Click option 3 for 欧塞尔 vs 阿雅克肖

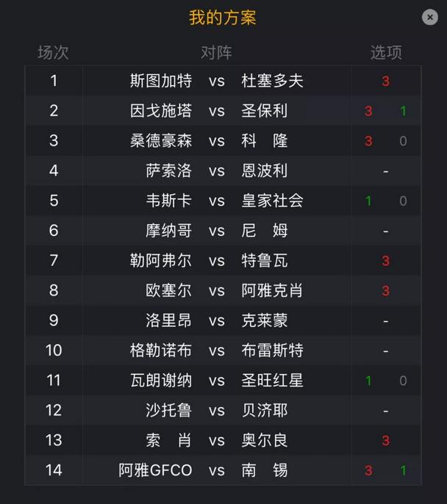[x=385, y=291]
